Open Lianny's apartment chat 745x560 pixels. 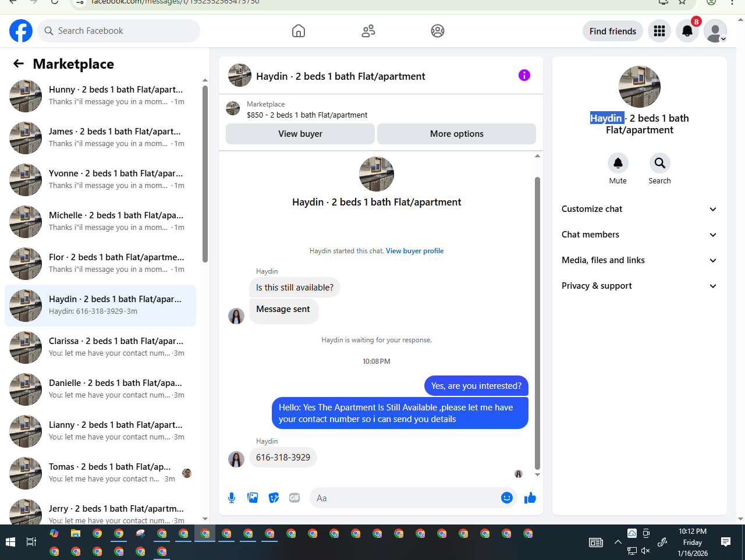pyautogui.click(x=101, y=431)
